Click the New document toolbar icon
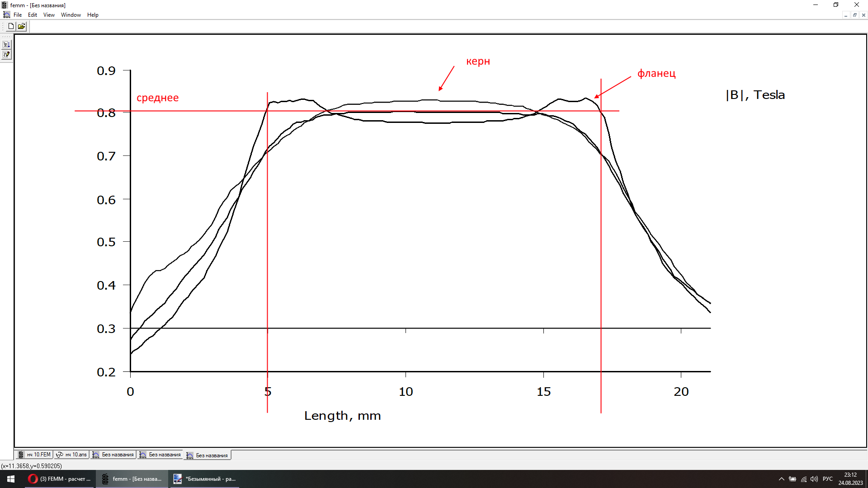This screenshot has width=868, height=488. [11, 26]
